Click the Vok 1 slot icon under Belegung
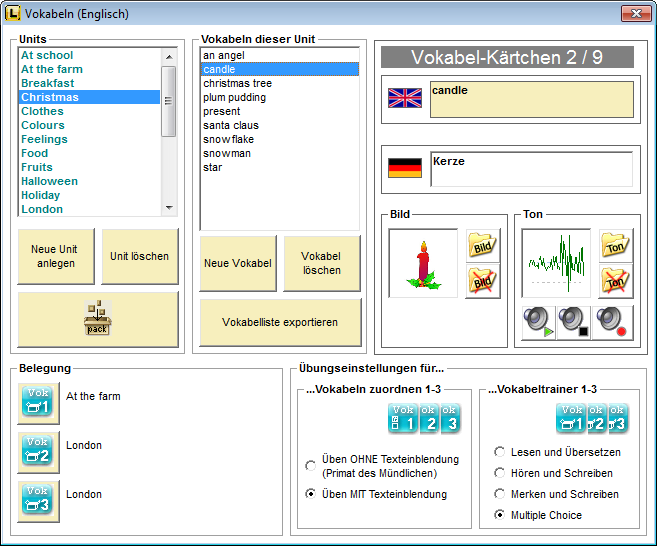Image resolution: width=657 pixels, height=546 pixels. coord(37,404)
